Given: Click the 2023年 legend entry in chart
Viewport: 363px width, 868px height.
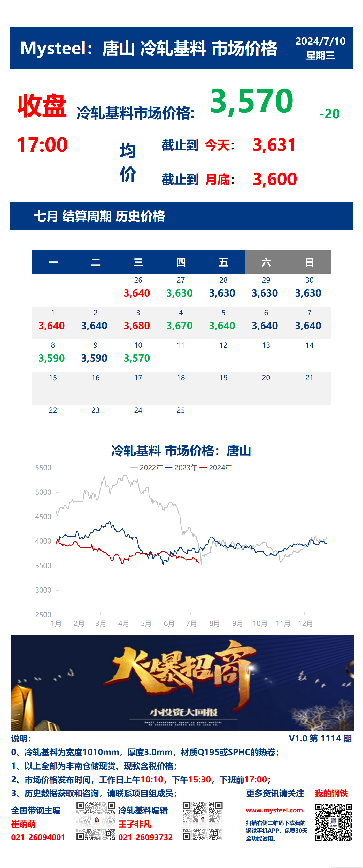Looking at the screenshot, I should pyautogui.click(x=181, y=468).
